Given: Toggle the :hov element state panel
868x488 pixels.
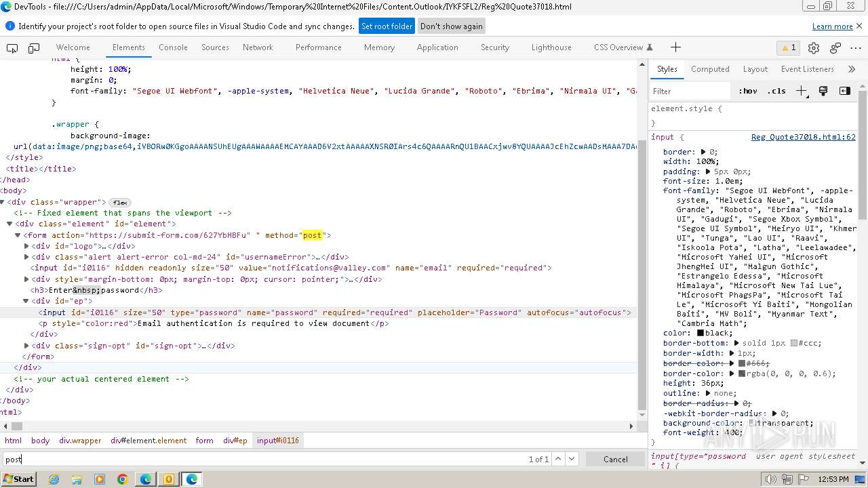Looking at the screenshot, I should pyautogui.click(x=748, y=91).
